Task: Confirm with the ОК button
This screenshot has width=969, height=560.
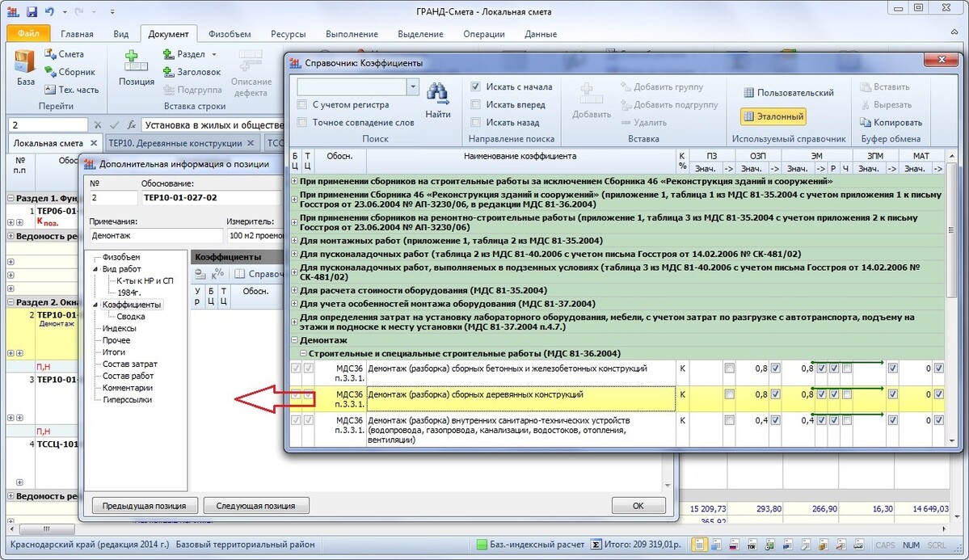Action: point(638,506)
